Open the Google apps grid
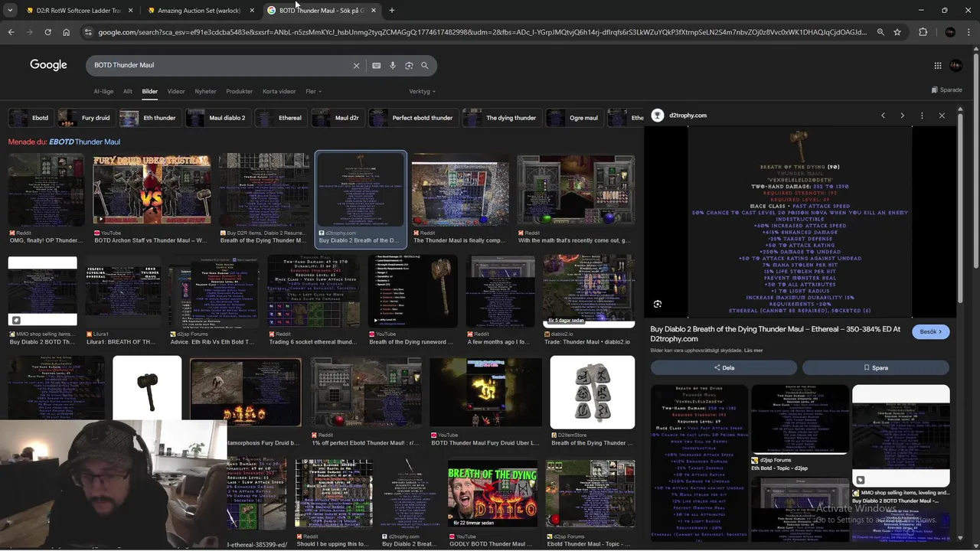Image resolution: width=980 pixels, height=551 pixels. (938, 66)
